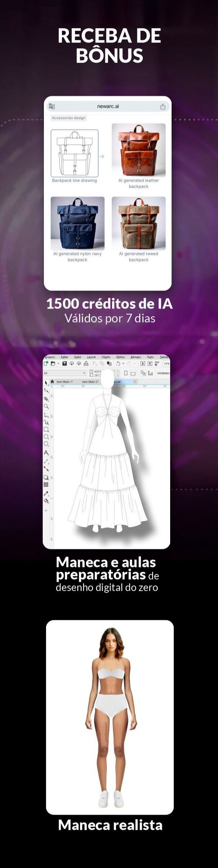The image size is (218, 868).
Task: Click the browser translate icon
Action: tap(52, 107)
